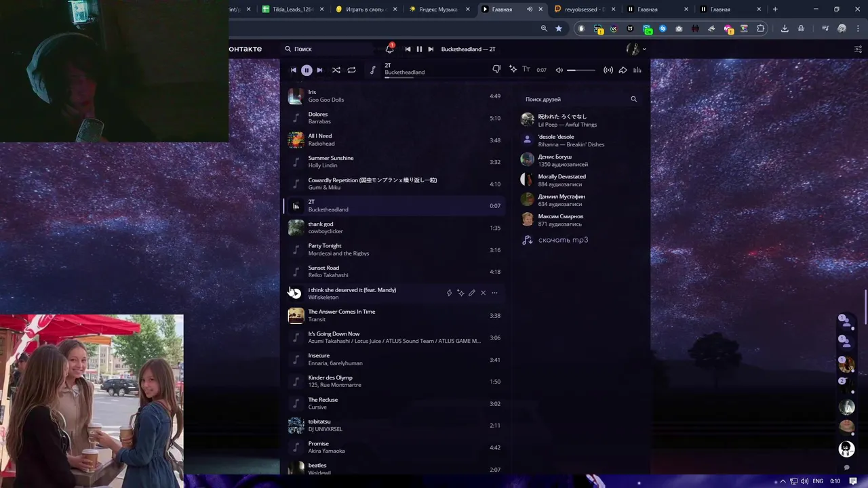This screenshot has height=488, width=868.
Task: Open Даниил Мустафин audio list
Action: pyautogui.click(x=580, y=200)
